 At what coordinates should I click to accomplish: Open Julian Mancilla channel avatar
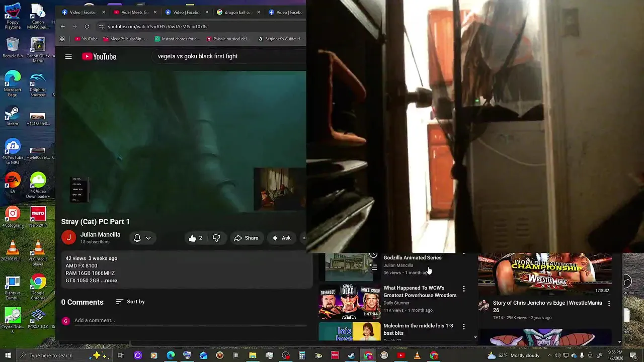[68, 237]
